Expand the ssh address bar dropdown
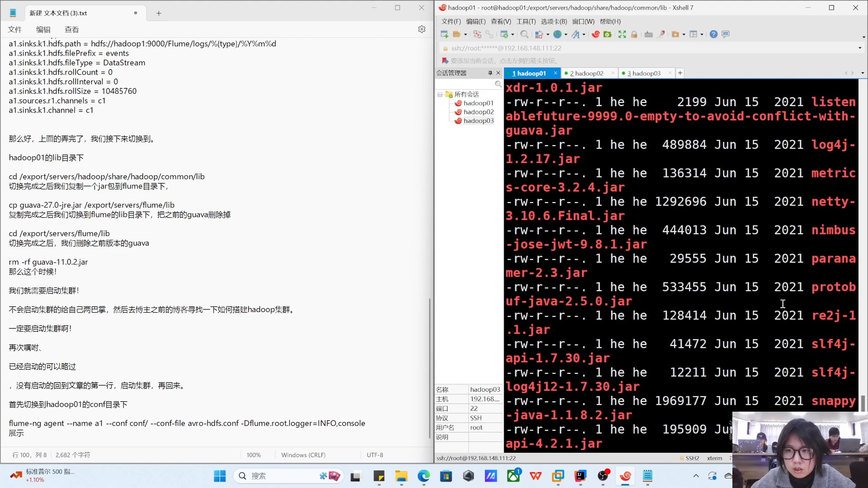This screenshot has width=868, height=488. [x=859, y=48]
